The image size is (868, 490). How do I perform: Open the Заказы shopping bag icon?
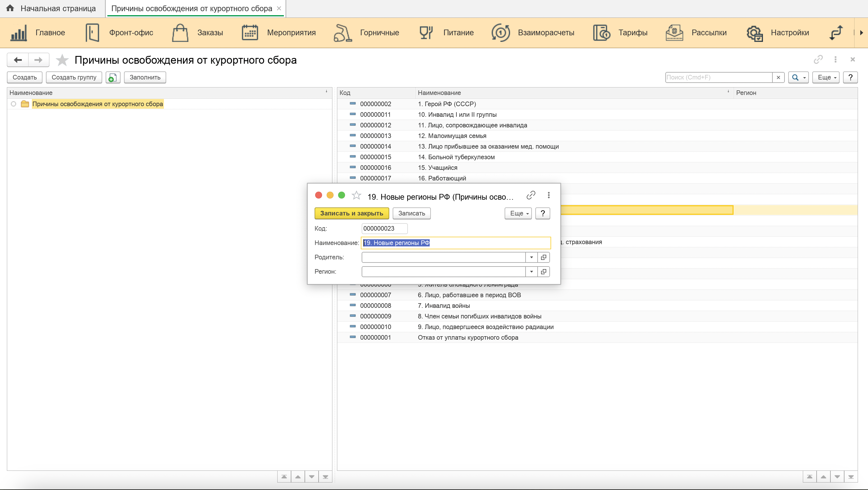tap(180, 33)
